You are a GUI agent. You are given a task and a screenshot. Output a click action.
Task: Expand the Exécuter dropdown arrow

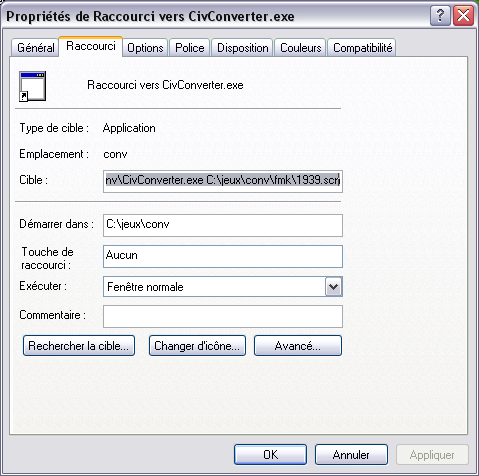(x=333, y=287)
